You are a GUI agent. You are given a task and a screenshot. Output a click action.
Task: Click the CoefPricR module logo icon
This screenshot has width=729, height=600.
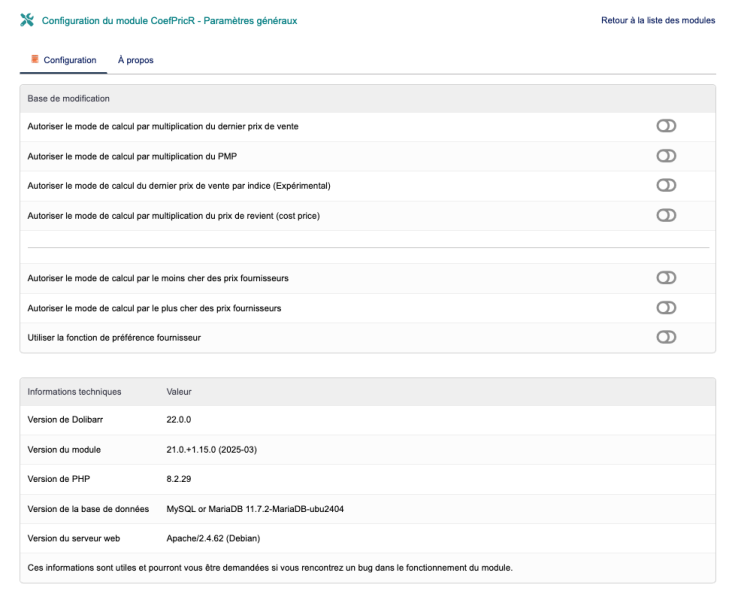click(x=27, y=20)
